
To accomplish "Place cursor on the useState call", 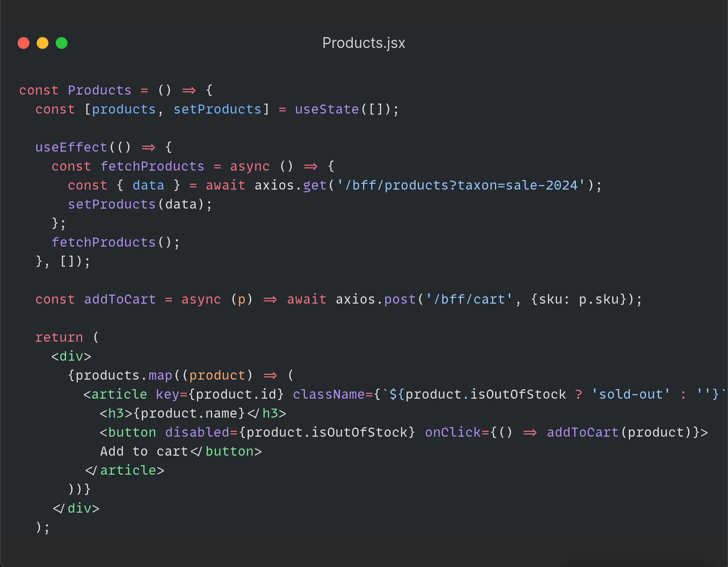I will coord(326,110).
